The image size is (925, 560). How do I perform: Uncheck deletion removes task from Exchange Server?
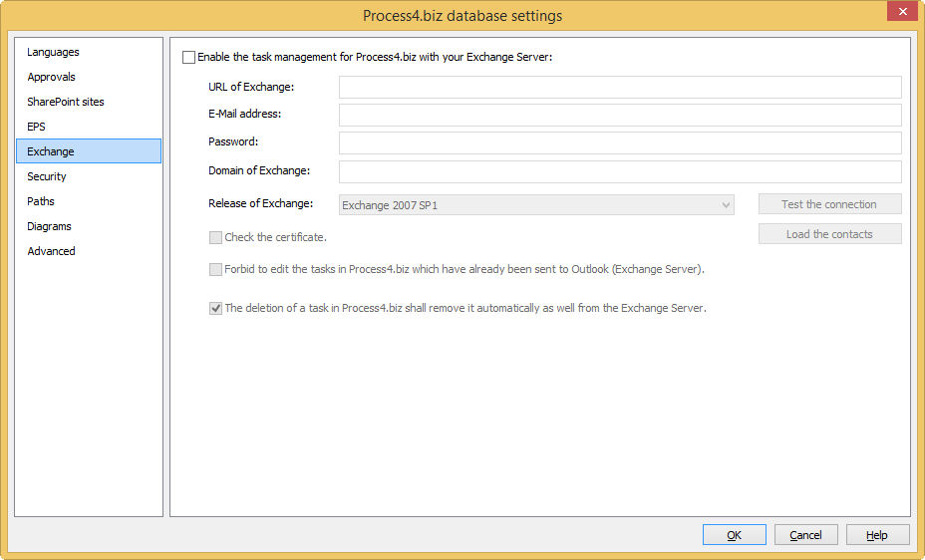coord(216,308)
